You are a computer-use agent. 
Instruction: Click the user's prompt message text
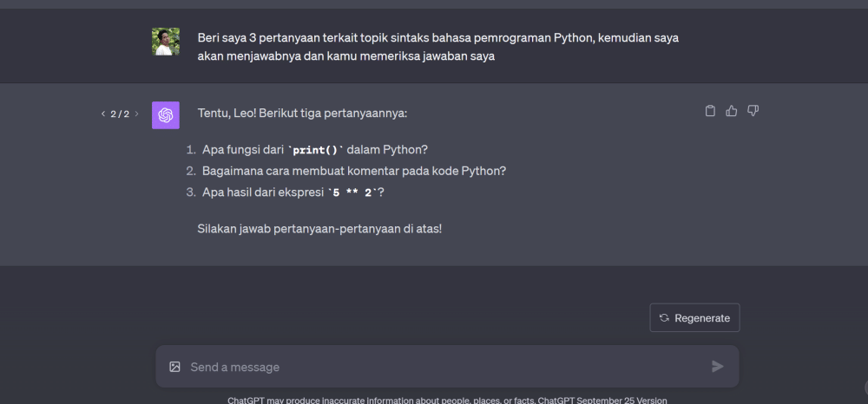click(x=438, y=48)
